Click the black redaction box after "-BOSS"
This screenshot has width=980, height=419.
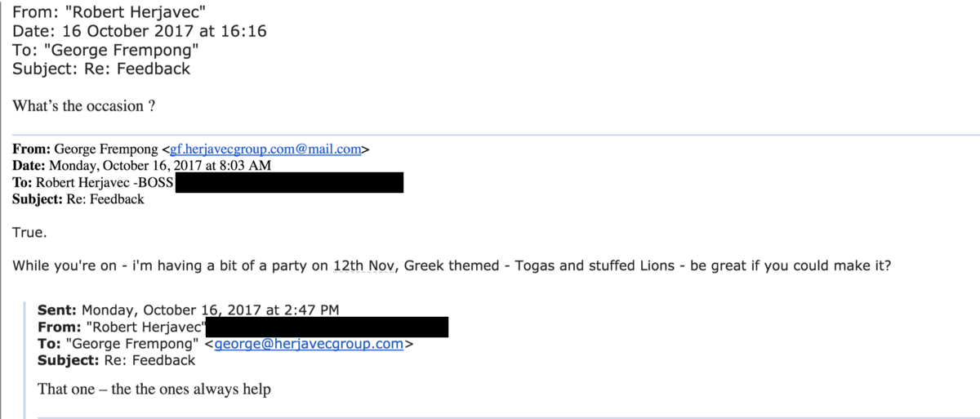289,182
